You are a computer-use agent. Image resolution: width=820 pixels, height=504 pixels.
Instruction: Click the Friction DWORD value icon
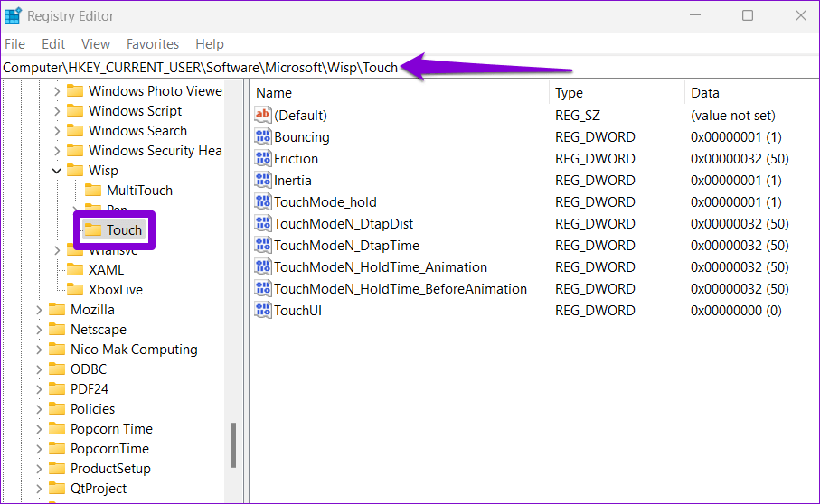pyautogui.click(x=263, y=158)
